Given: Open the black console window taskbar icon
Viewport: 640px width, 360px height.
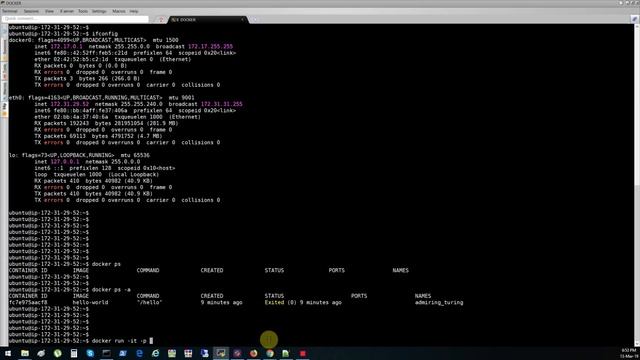Looking at the screenshot, I should [107, 353].
